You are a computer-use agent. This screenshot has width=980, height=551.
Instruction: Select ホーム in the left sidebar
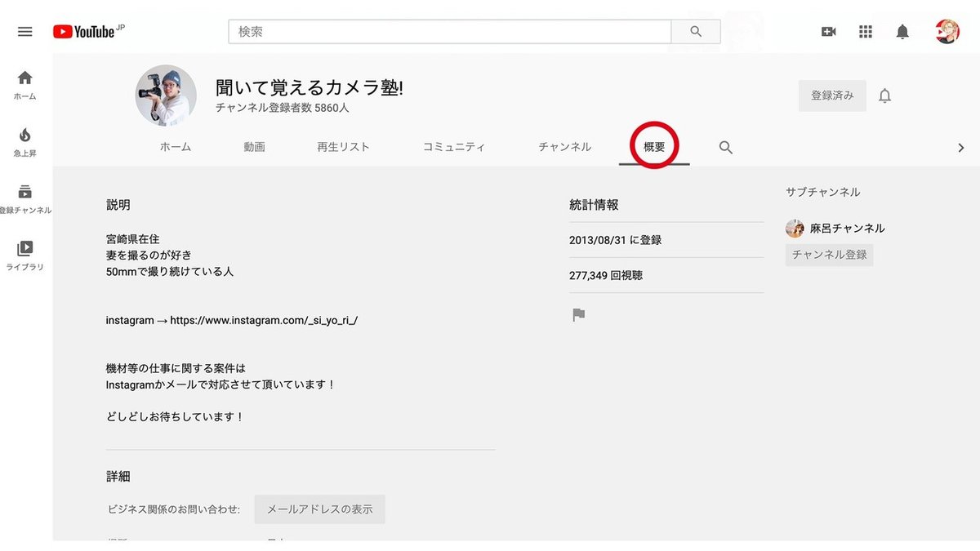(24, 82)
